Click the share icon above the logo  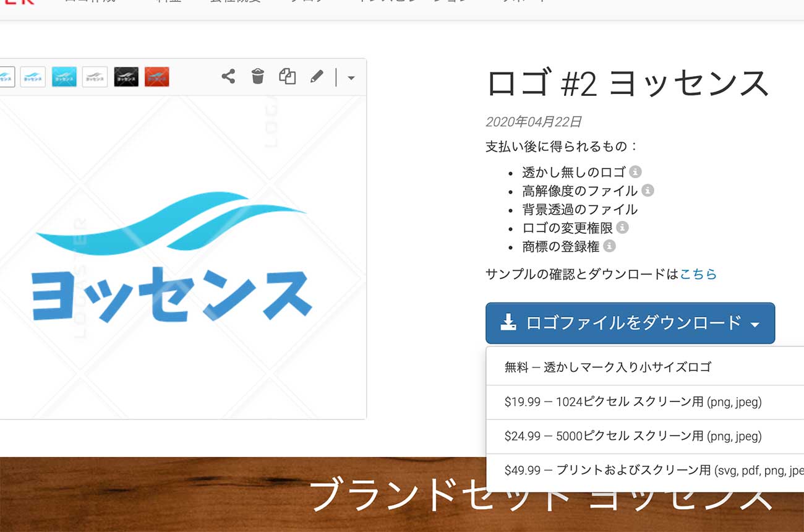pyautogui.click(x=228, y=77)
